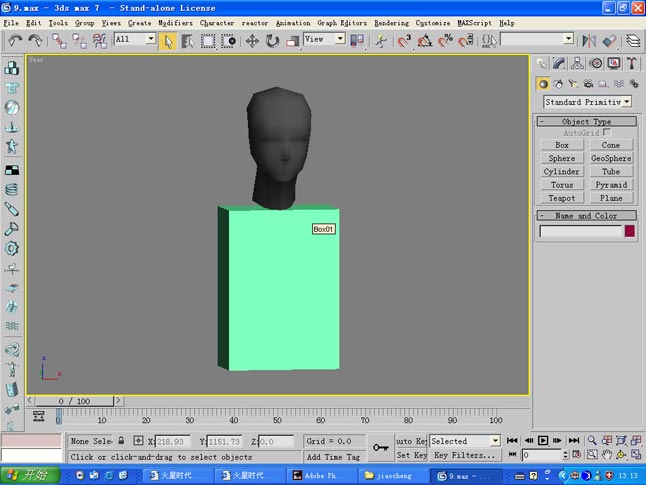Viewport: 646px width, 485px height.
Task: Switch to the Hierarchy panel tab
Action: (577, 63)
